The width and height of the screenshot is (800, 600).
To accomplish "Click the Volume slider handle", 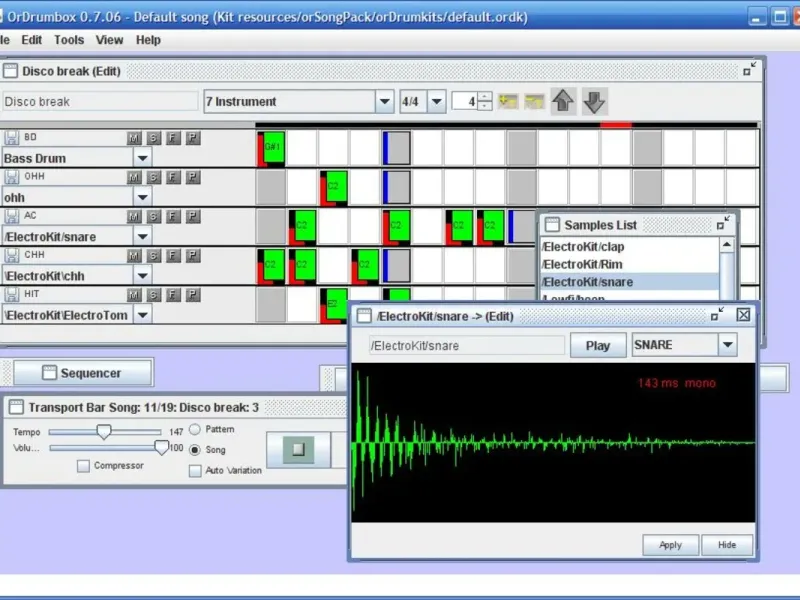I will point(161,448).
